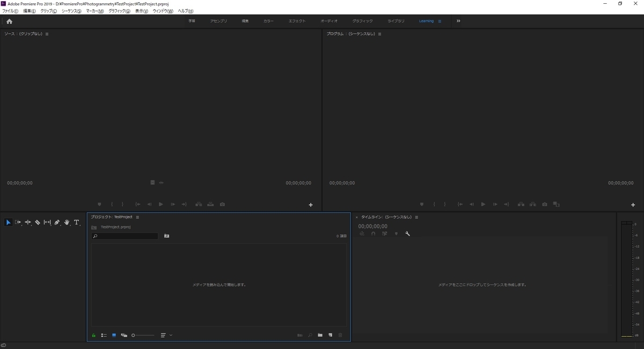Open the クリップ(C) menu
The height and width of the screenshot is (349, 644).
pos(49,11)
